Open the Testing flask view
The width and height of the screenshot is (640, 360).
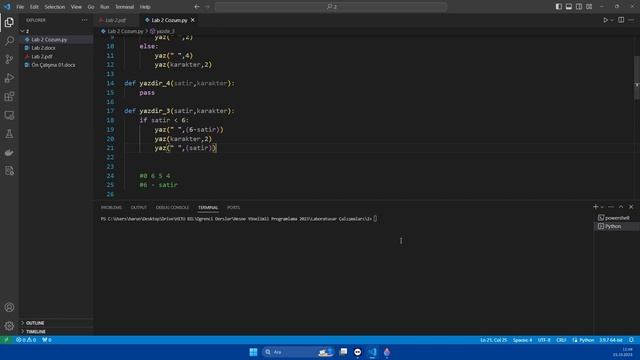(9, 134)
